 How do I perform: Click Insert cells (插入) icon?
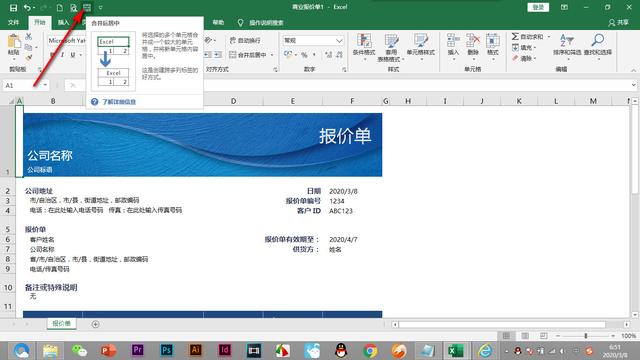click(453, 46)
